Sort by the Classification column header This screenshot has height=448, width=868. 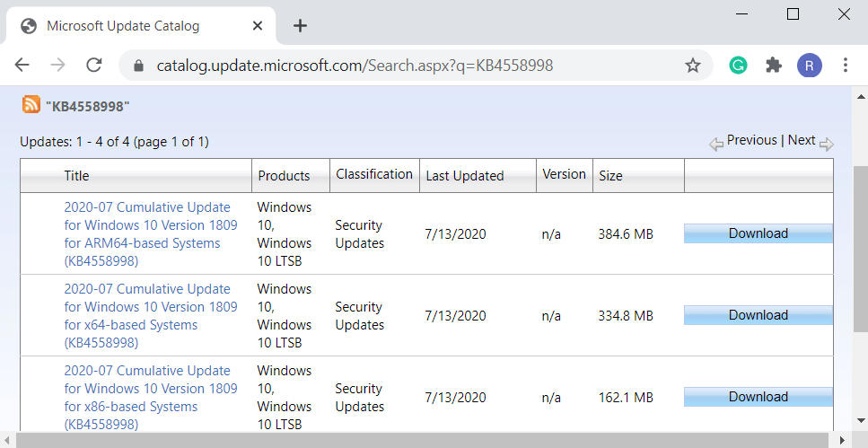click(x=374, y=174)
